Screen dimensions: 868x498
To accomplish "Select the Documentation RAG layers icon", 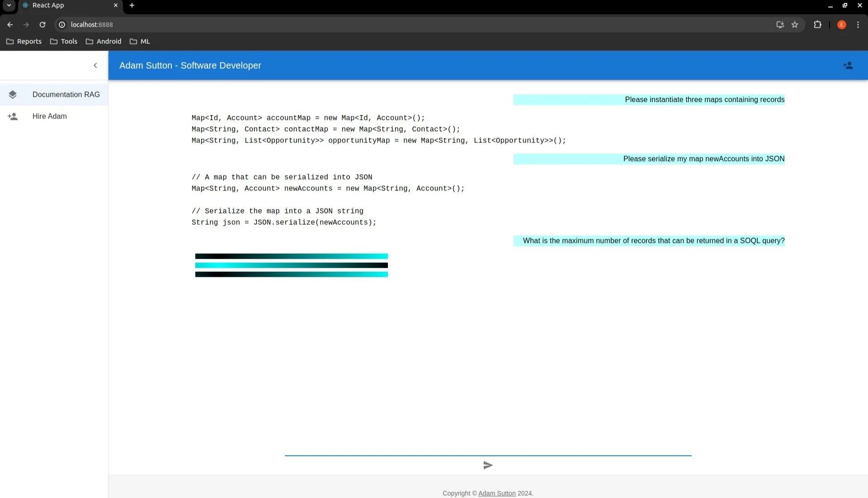I will coord(13,95).
